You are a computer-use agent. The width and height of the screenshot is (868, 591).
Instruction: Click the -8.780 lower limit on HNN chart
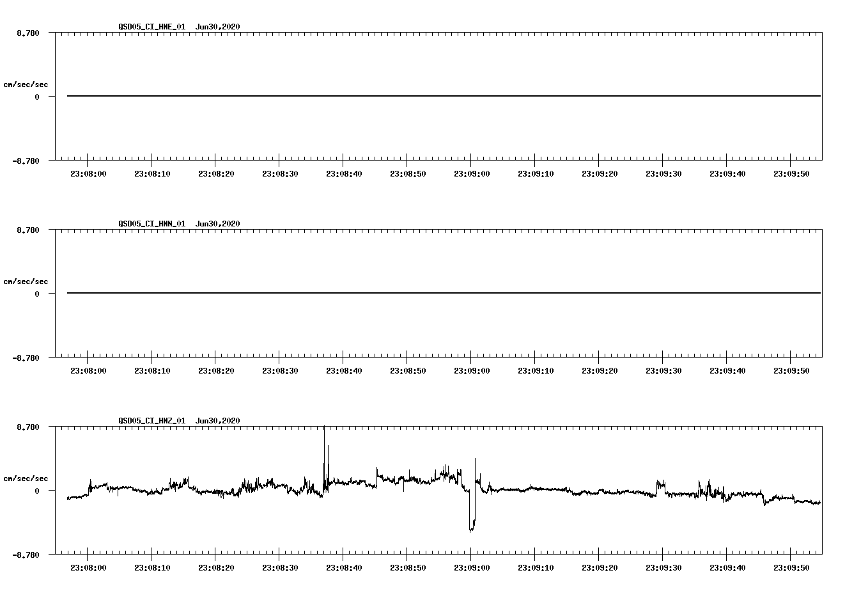[x=26, y=358]
